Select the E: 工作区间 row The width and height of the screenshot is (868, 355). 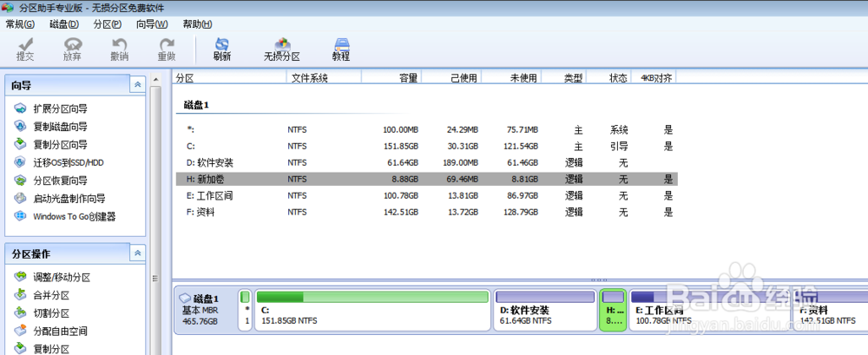pyautogui.click(x=427, y=195)
